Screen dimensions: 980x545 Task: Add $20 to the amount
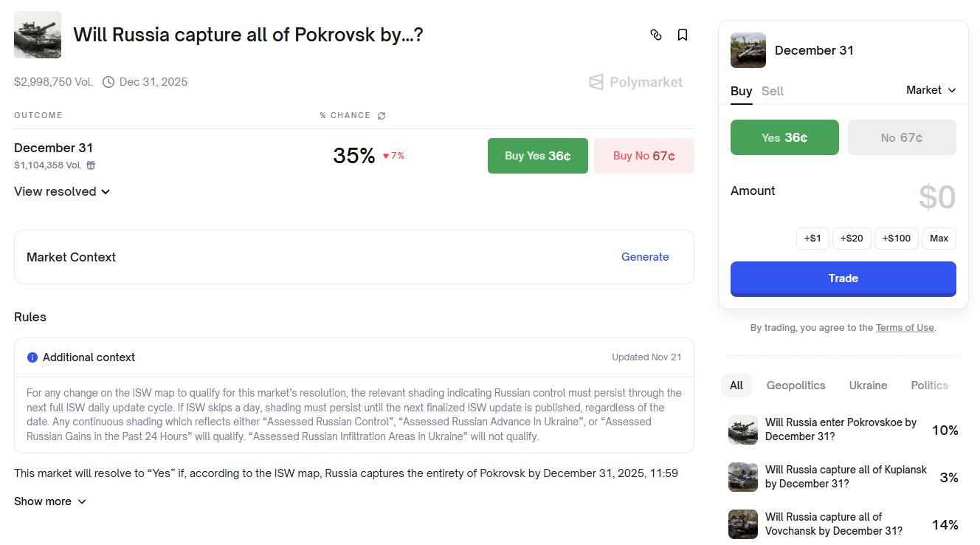[852, 239]
